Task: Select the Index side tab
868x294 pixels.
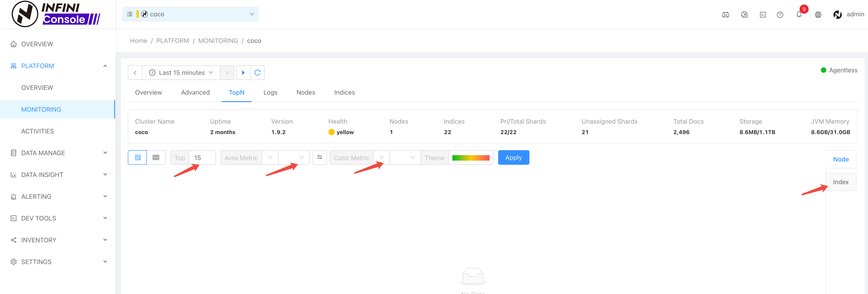Action: pos(840,182)
